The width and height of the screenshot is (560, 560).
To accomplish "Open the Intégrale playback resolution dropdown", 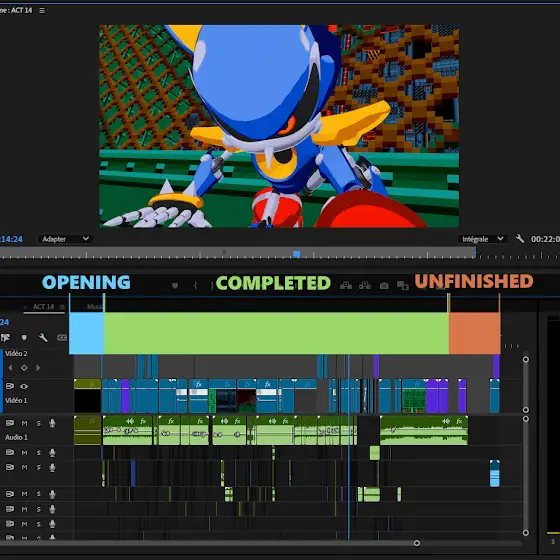I will 482,239.
